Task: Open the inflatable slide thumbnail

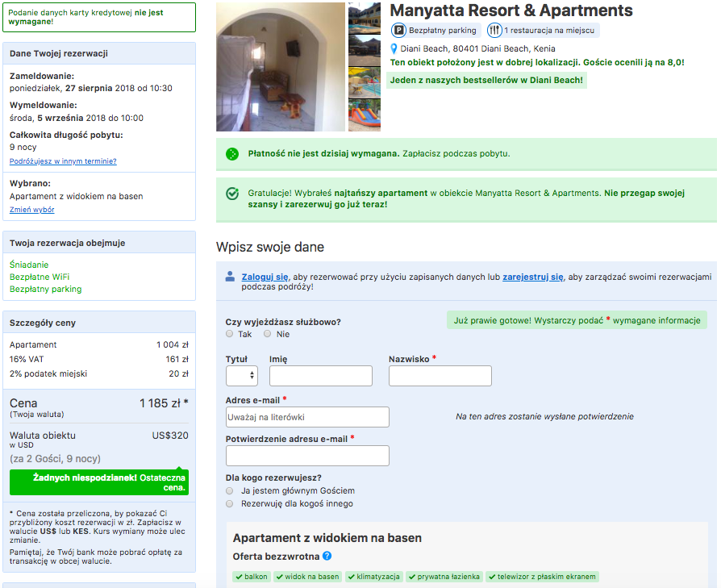Action: click(365, 115)
